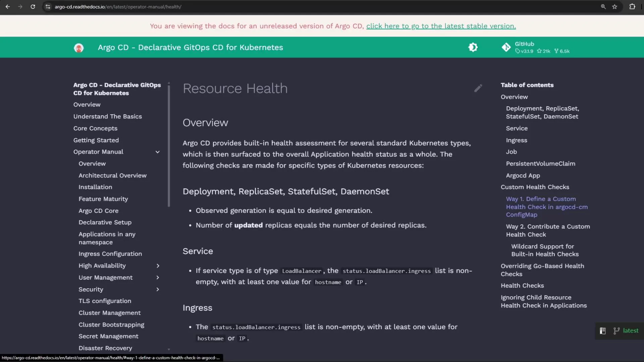This screenshot has width=644, height=362.
Task: Open the latest version branch icon
Action: (x=616, y=331)
